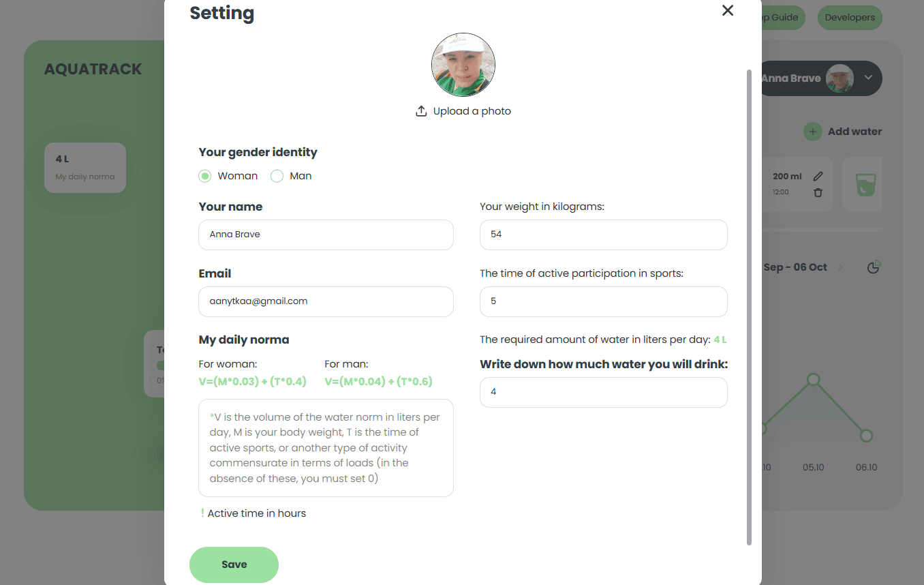Click the upload arrow icon
924x585 pixels.
[421, 111]
